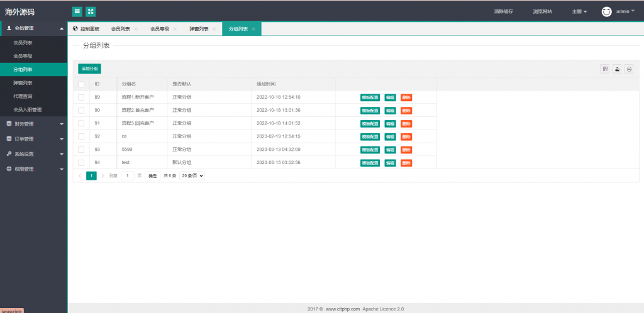
Task: Click the 添加分组 button
Action: pyautogui.click(x=89, y=69)
